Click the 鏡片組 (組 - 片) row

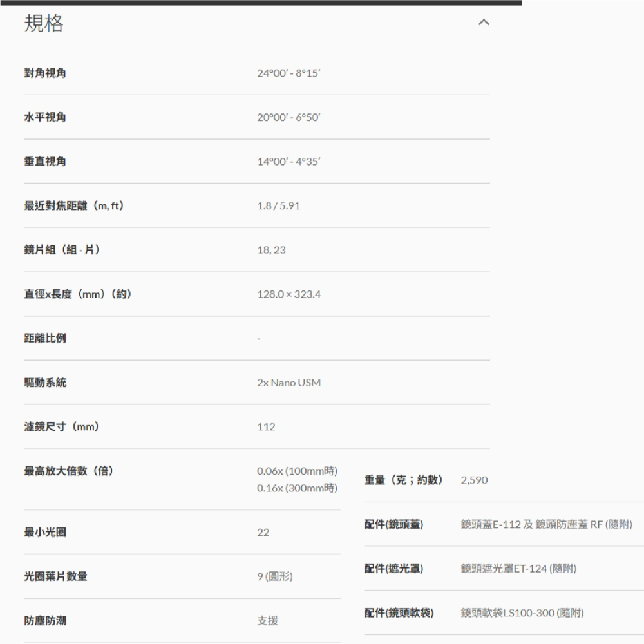pos(61,250)
